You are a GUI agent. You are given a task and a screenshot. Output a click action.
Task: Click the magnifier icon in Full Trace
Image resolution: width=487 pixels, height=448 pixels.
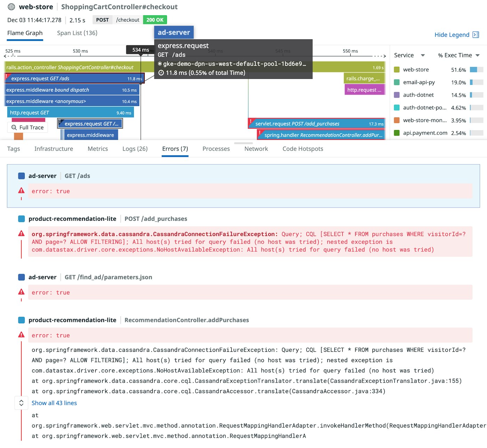14,128
